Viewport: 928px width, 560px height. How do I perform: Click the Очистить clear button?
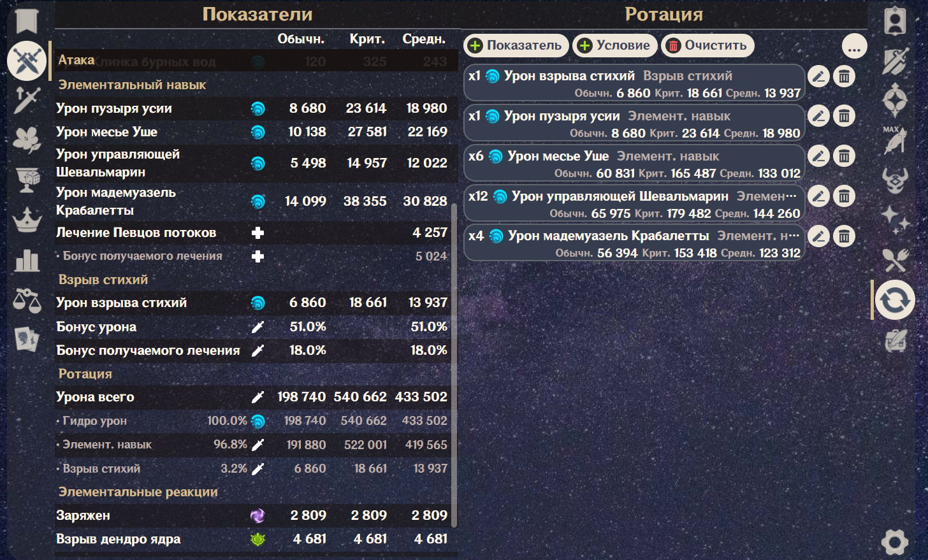(707, 45)
